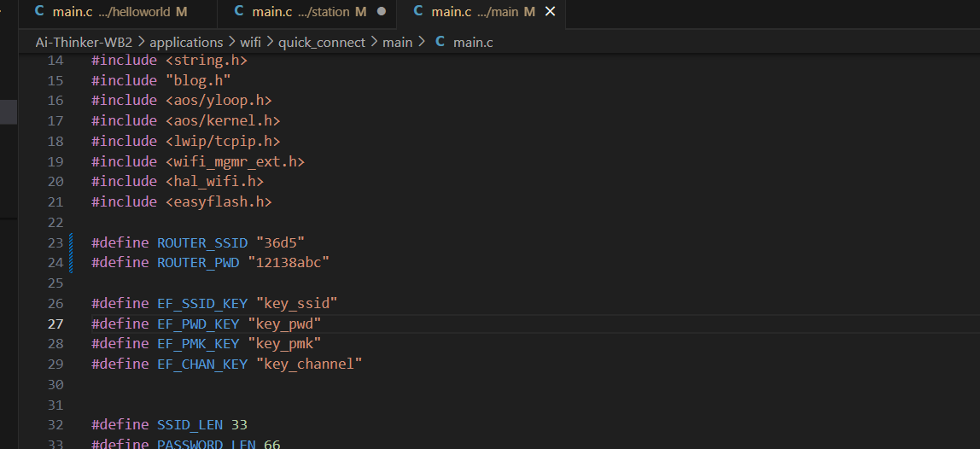Click modified-lines gutter marker beside line 23
The image size is (980, 449).
[x=71, y=242]
